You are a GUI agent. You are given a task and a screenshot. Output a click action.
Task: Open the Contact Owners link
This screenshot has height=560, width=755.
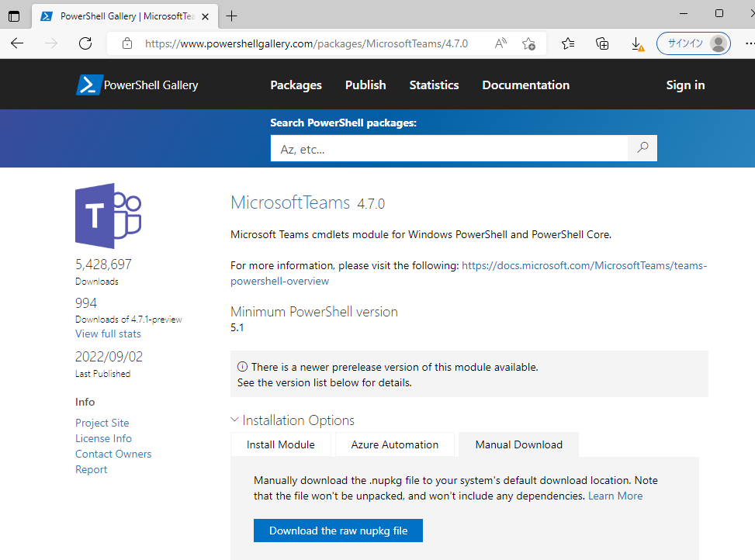click(x=113, y=454)
